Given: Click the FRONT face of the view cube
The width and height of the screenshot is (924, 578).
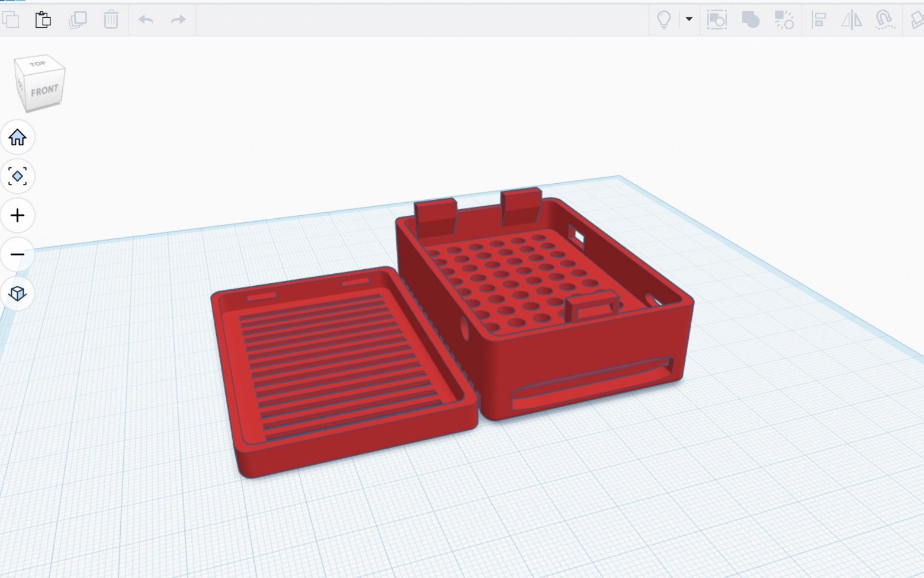Looking at the screenshot, I should (x=44, y=91).
